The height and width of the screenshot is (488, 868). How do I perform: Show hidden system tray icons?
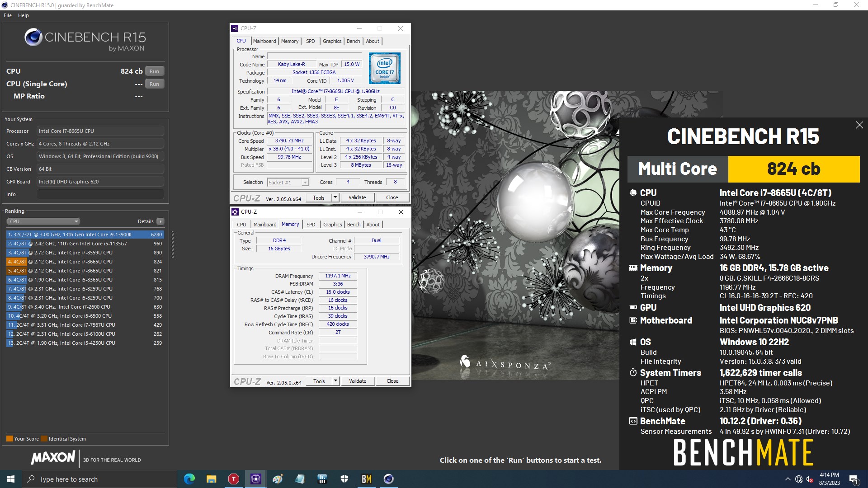788,479
